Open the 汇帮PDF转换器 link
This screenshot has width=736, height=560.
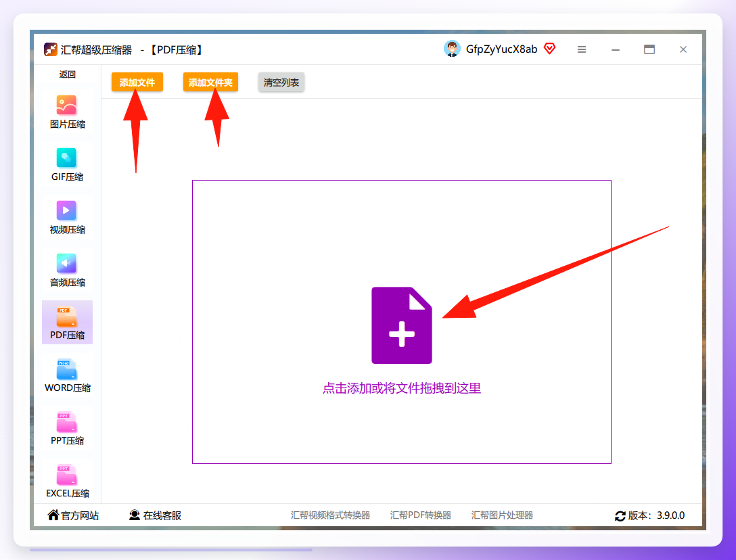coord(421,515)
